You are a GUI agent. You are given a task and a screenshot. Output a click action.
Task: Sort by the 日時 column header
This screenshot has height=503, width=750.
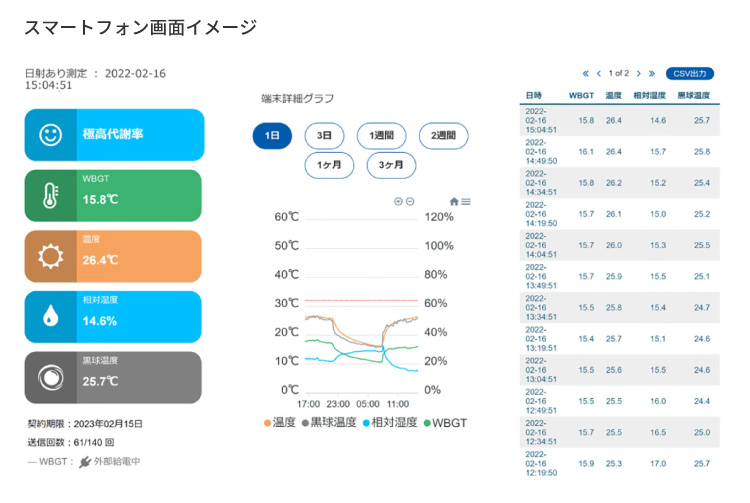534,96
